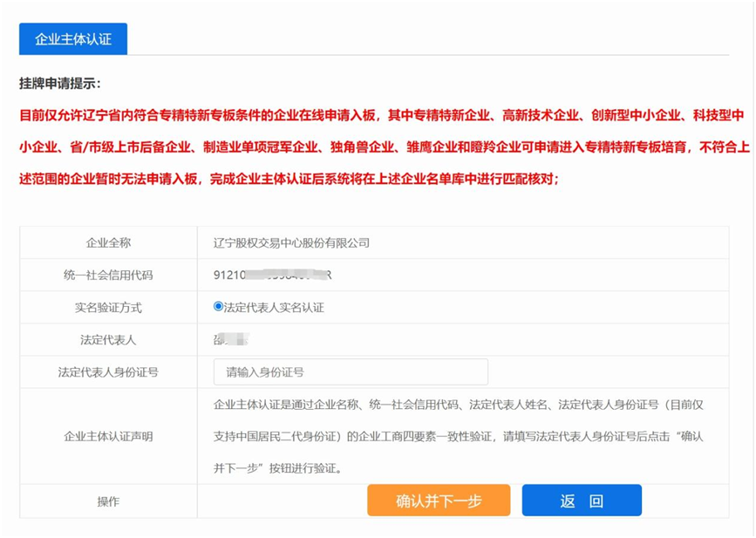Select 法定代表人实名认证 radio button
This screenshot has height=538, width=756.
(x=218, y=307)
